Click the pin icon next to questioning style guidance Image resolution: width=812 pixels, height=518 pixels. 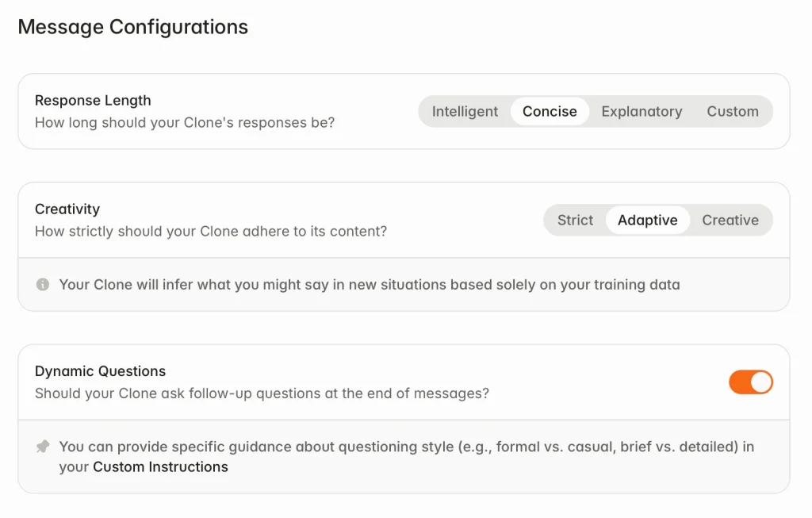[x=43, y=446]
